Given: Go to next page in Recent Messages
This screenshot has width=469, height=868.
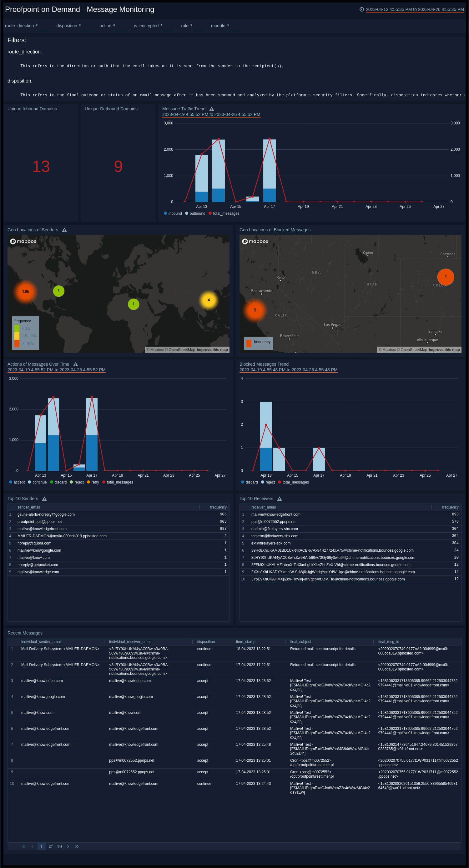Looking at the screenshot, I should (68, 846).
